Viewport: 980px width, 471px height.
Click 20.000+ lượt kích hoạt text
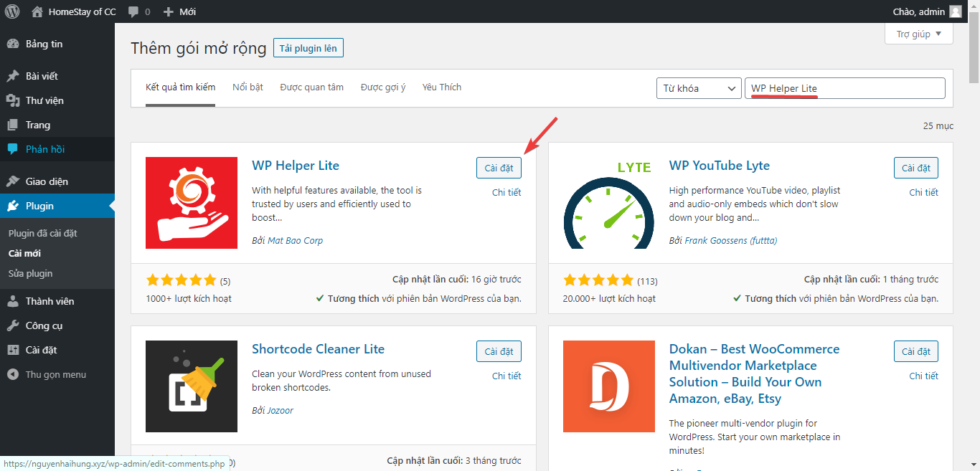click(x=609, y=298)
